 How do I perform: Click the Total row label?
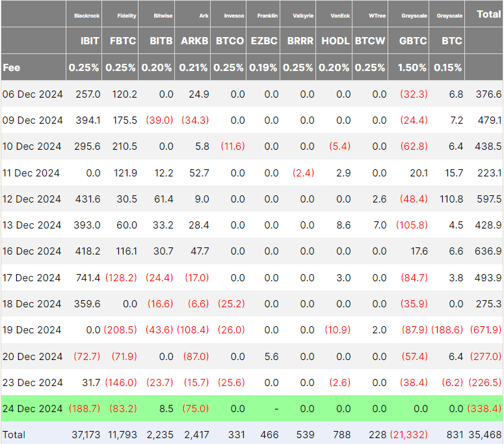14,435
